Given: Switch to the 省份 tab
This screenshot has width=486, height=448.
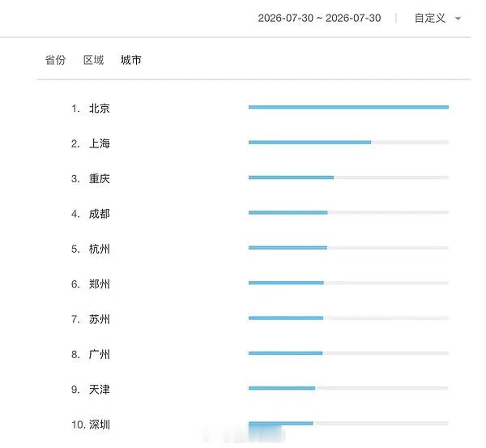Looking at the screenshot, I should point(55,60).
